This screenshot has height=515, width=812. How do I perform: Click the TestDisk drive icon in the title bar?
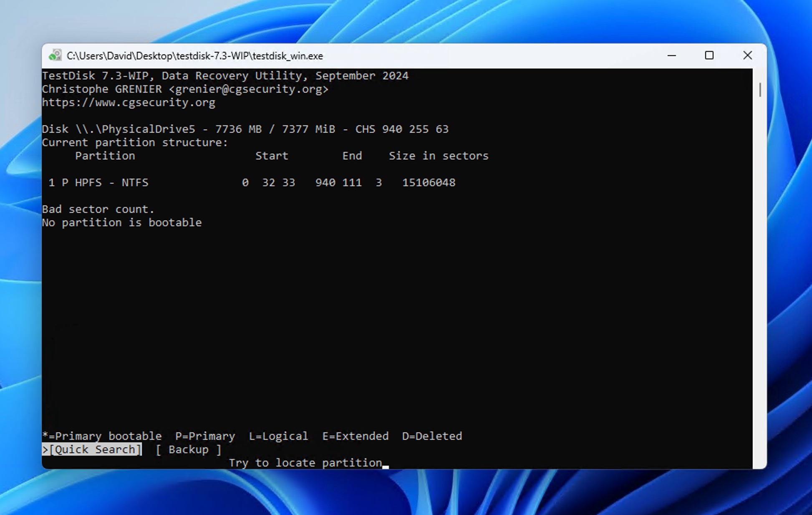click(54, 55)
